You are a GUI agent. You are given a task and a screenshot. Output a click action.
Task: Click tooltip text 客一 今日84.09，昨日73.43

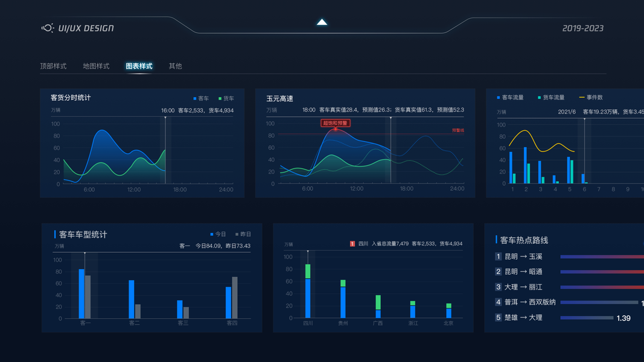pos(215,246)
